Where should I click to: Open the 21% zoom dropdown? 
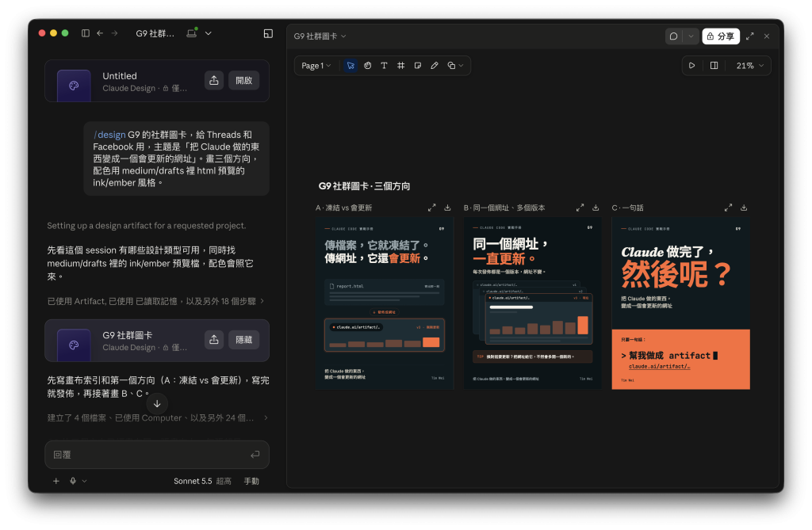pos(750,66)
